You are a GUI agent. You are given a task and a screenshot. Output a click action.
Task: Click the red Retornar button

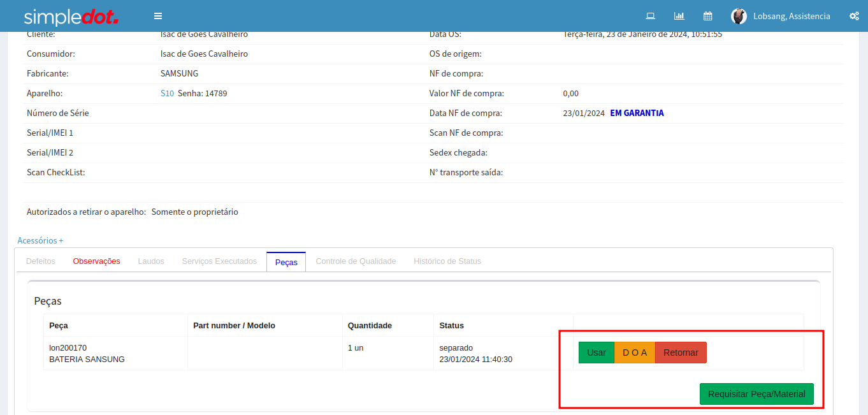[681, 353]
